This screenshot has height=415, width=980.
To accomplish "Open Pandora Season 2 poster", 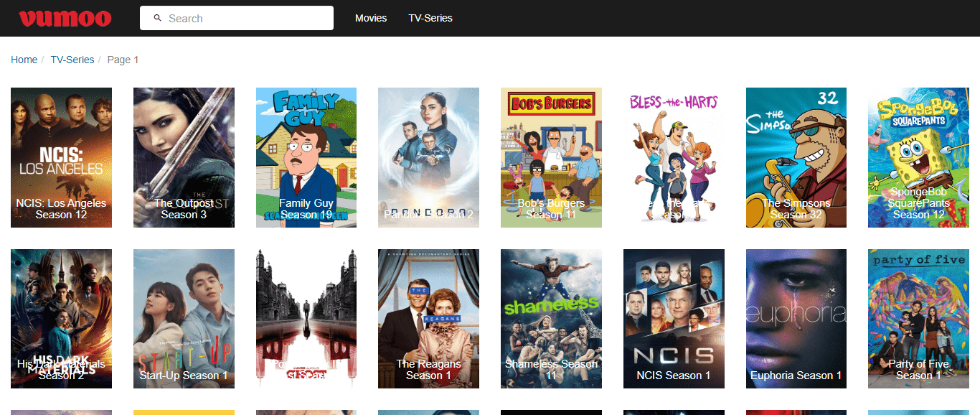I will (x=428, y=157).
